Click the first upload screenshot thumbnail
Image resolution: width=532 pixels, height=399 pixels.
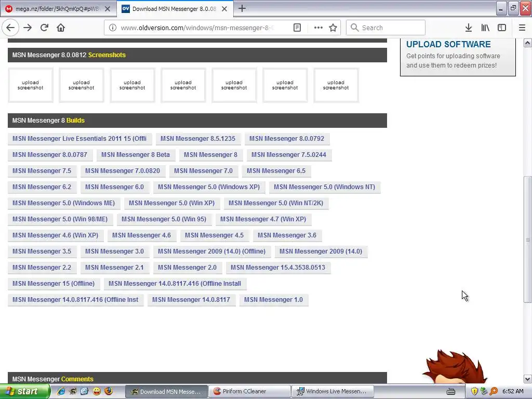point(31,85)
